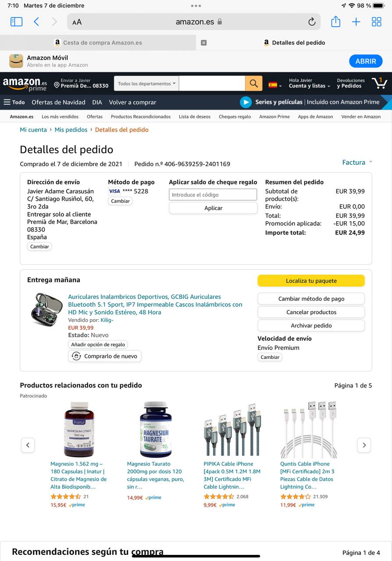Open the shopping cart icon

click(x=379, y=83)
